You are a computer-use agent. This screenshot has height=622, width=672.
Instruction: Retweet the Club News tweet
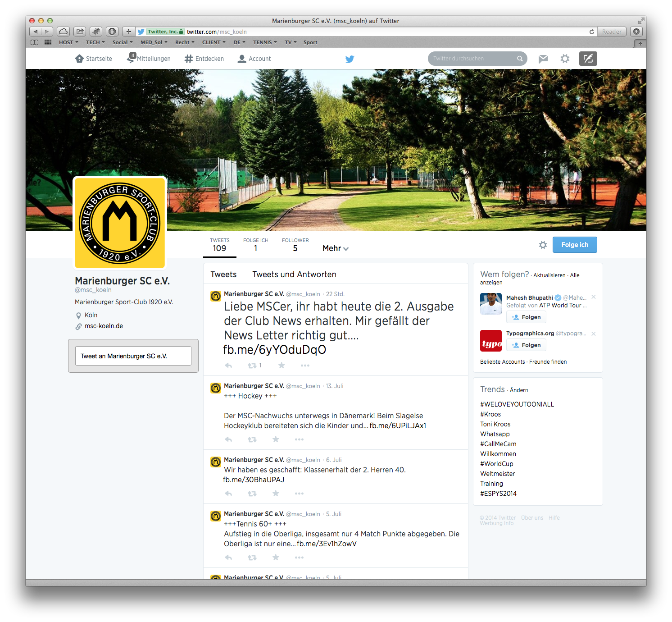pos(252,366)
